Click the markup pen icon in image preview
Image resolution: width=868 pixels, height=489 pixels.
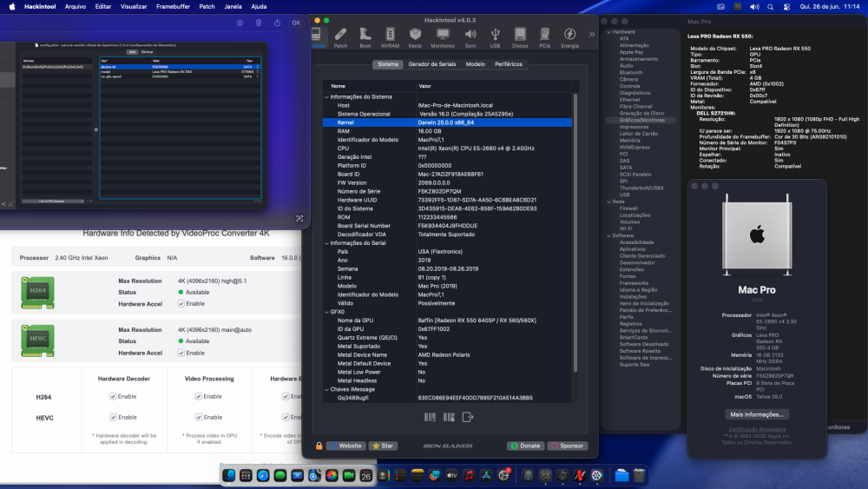pos(240,23)
